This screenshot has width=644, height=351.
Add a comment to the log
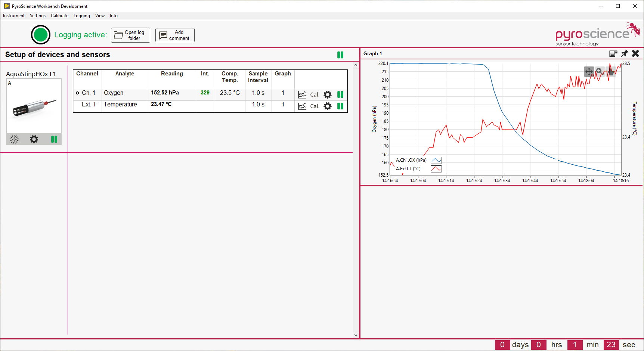click(x=175, y=35)
